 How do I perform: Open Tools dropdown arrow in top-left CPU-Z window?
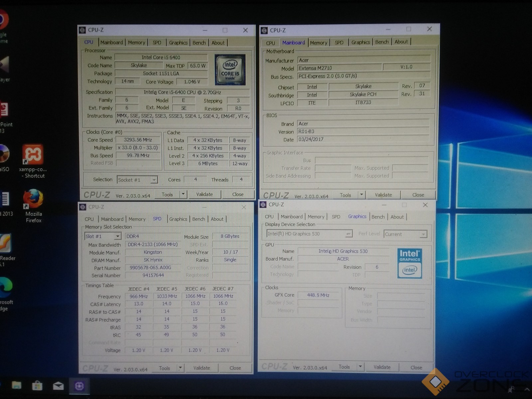(x=183, y=194)
